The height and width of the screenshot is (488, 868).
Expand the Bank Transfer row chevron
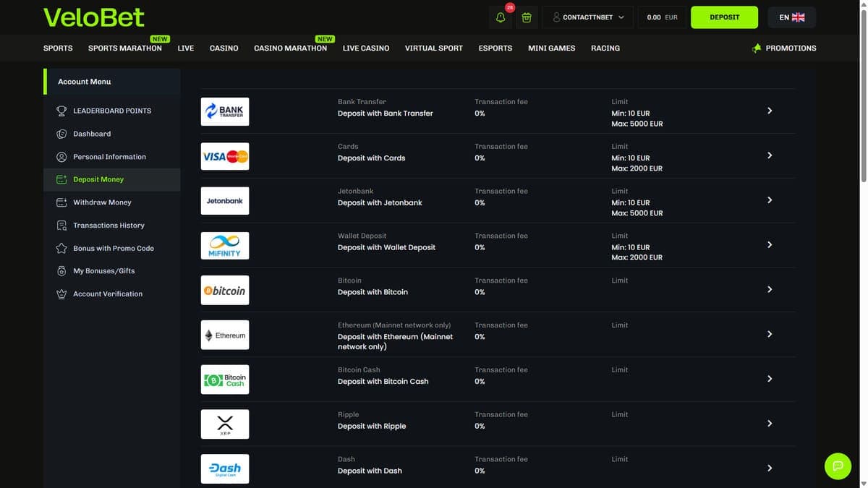coord(770,111)
